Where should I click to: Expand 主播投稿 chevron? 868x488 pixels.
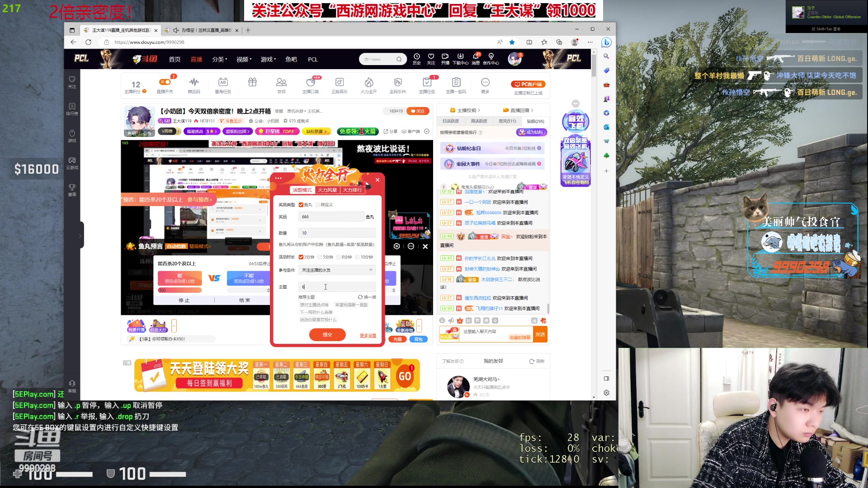(479, 110)
